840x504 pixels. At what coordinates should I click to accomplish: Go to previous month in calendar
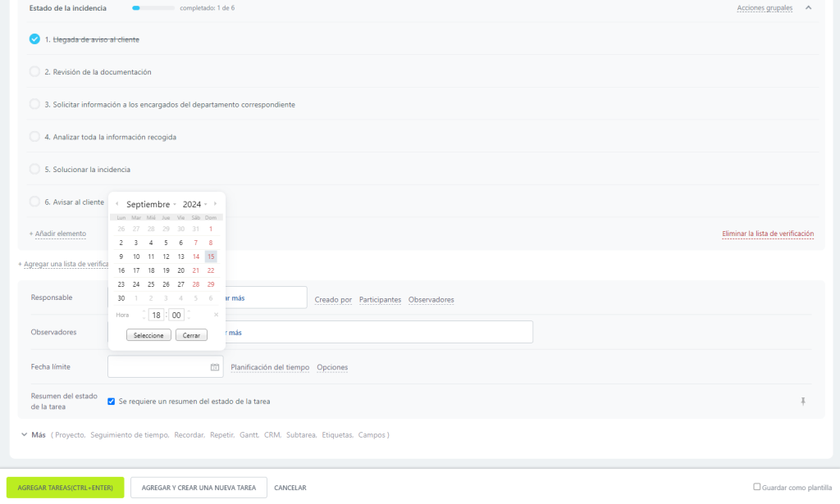116,204
